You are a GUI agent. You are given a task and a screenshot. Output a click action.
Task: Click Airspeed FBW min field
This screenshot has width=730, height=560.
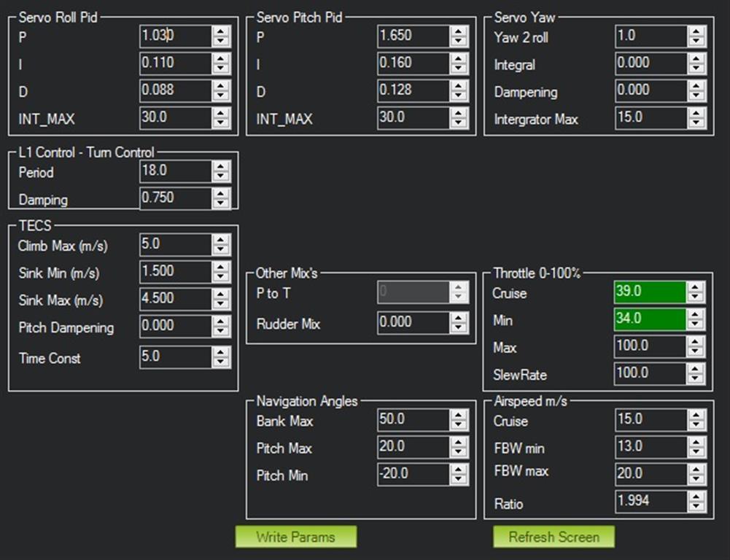pyautogui.click(x=651, y=448)
